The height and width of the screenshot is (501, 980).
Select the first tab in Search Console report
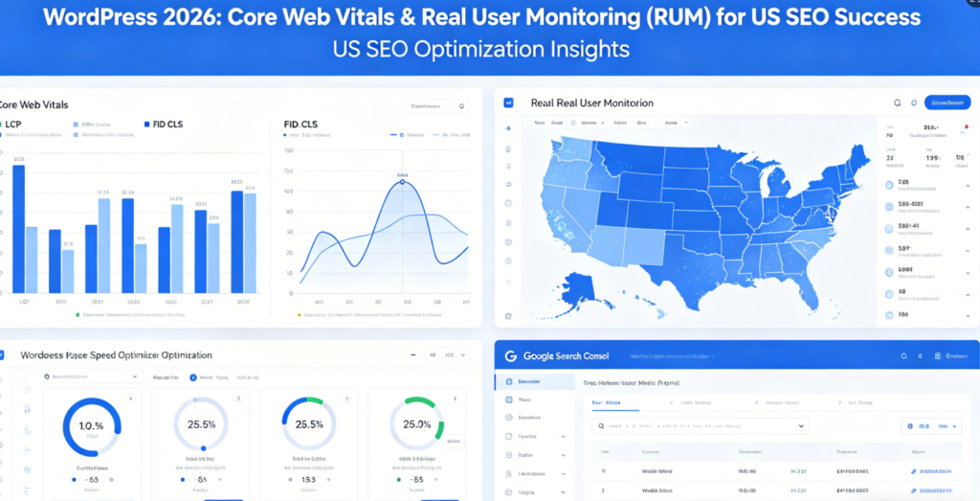[609, 403]
